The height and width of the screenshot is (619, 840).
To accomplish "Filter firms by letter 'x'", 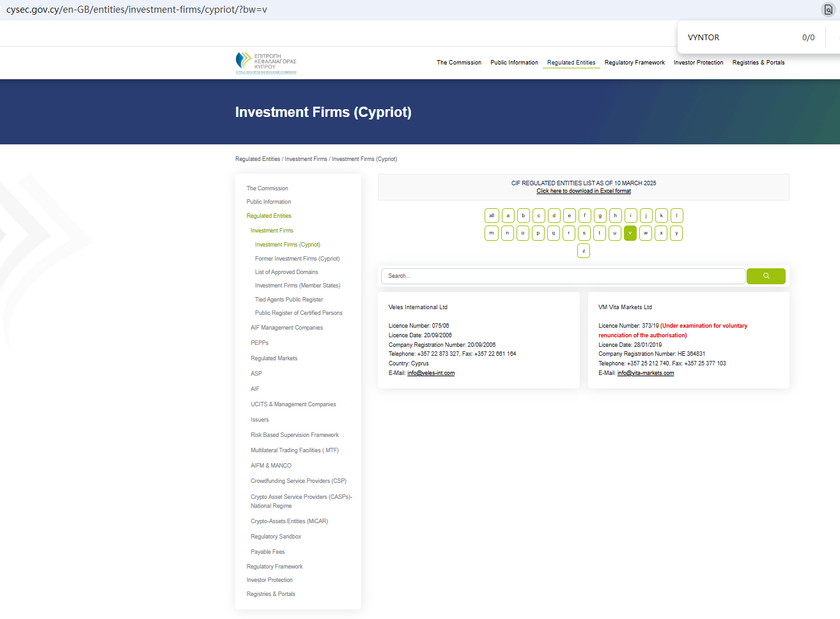I will pos(661,233).
